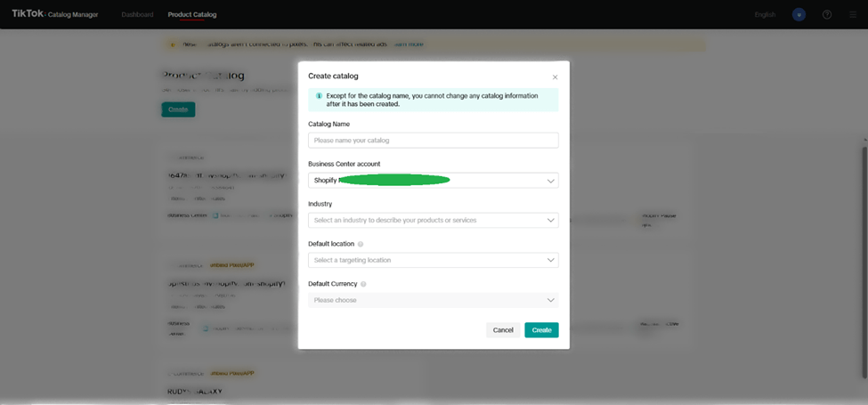Click the TikTok Catalog Manager logo
868x405 pixels.
coord(55,14)
